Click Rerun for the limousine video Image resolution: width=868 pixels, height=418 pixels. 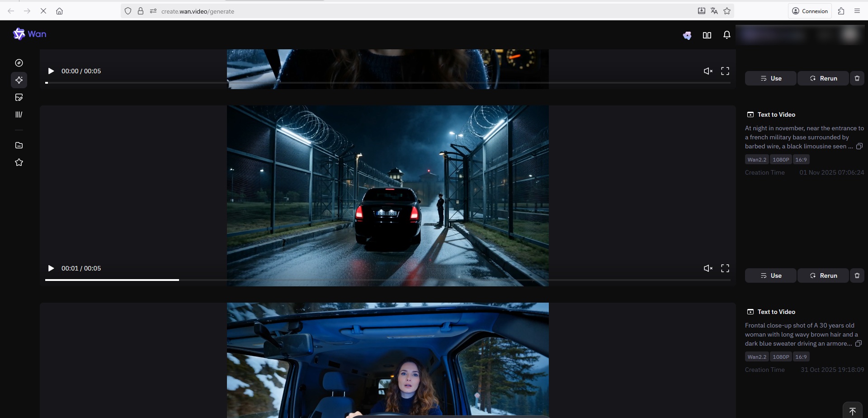click(823, 275)
